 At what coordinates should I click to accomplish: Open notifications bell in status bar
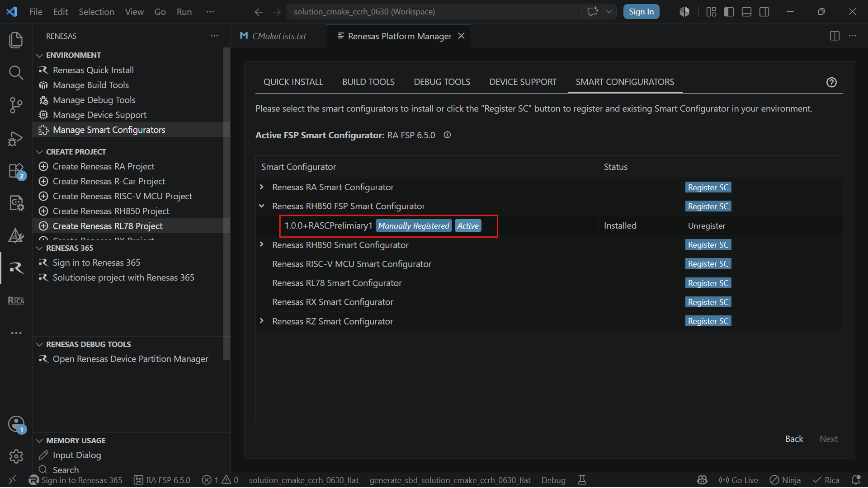pos(855,480)
